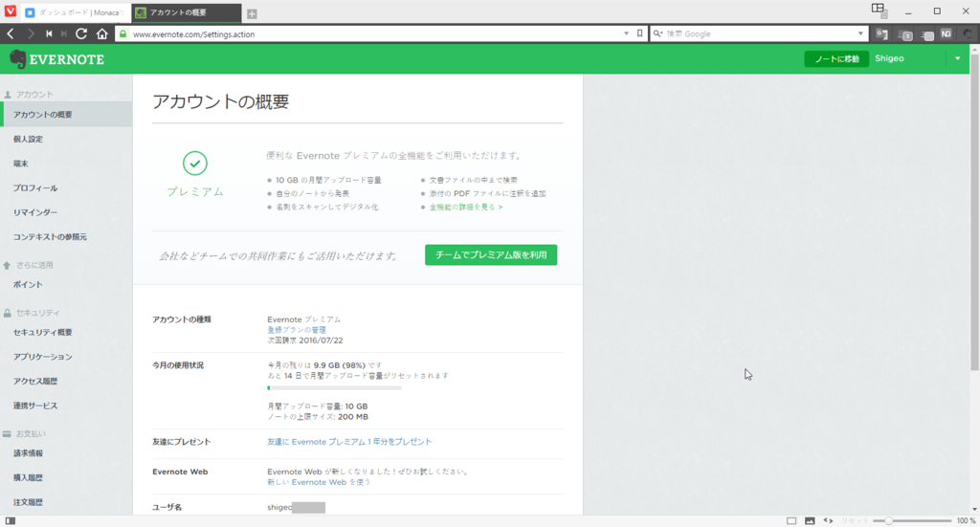
Task: Open a new tab with plus button
Action: click(x=252, y=13)
